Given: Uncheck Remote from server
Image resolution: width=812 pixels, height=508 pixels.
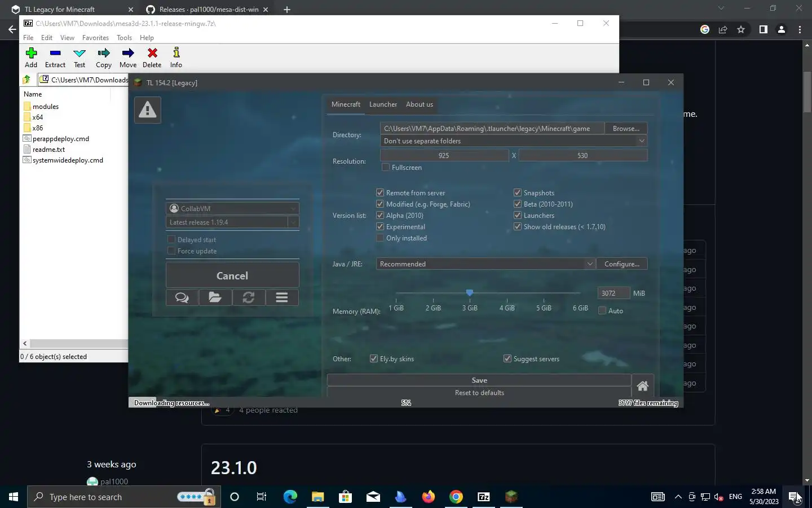Looking at the screenshot, I should click(x=380, y=192).
